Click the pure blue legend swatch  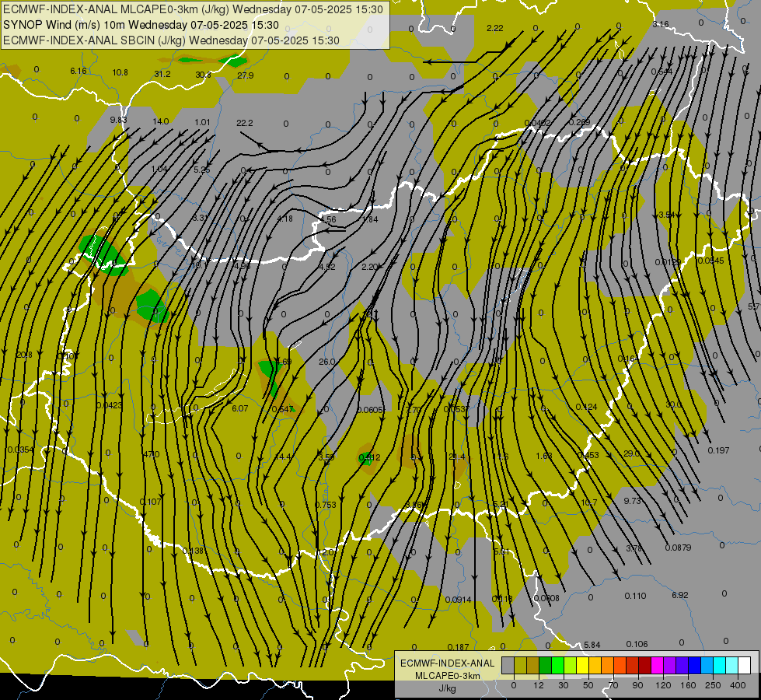click(x=694, y=666)
